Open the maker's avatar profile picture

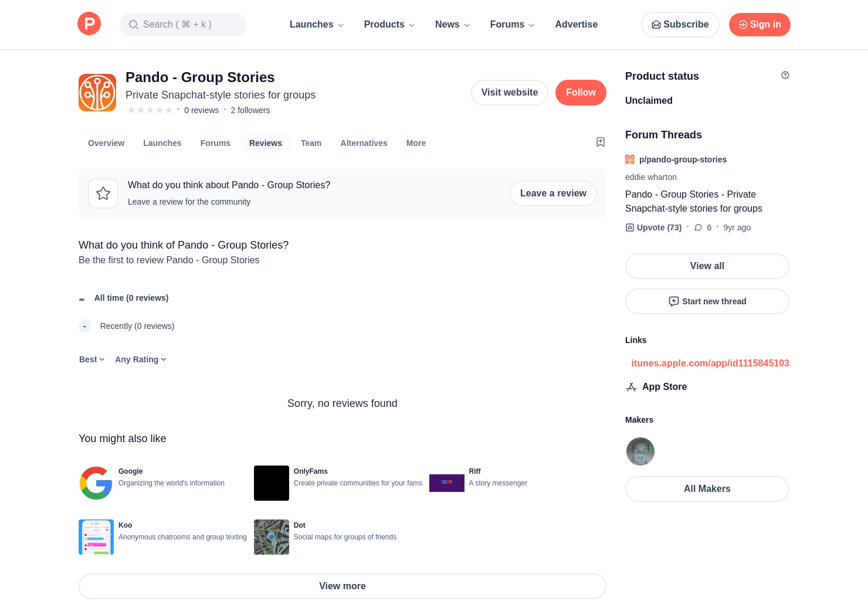[640, 451]
